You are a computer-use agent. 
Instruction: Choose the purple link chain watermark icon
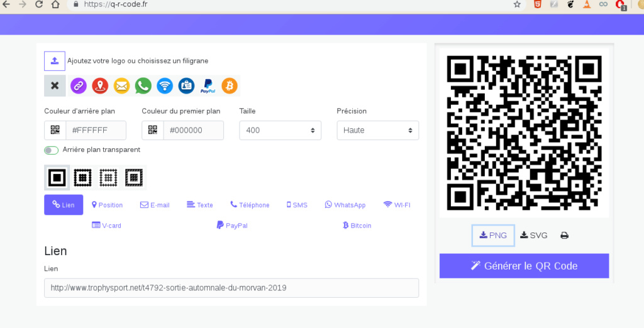(79, 86)
